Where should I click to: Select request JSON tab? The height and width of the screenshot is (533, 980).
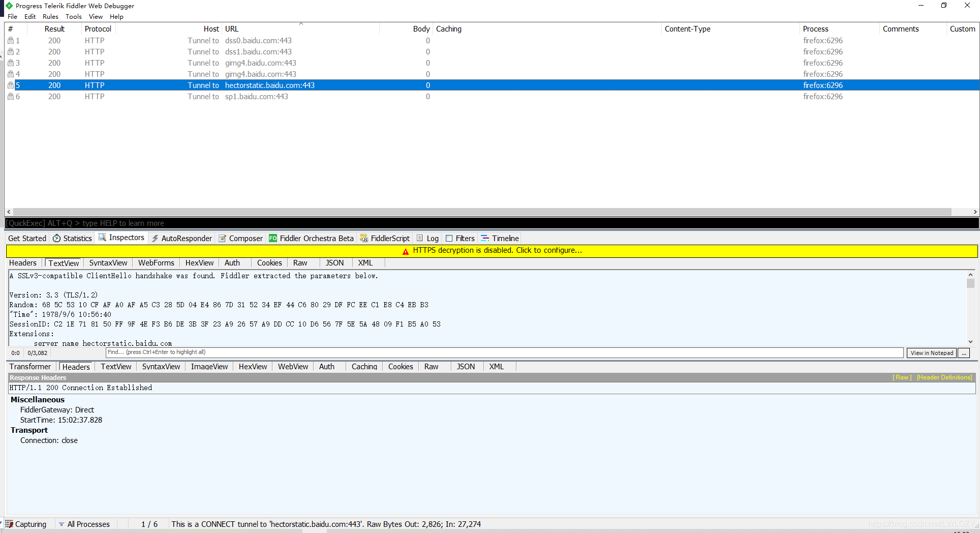334,263
